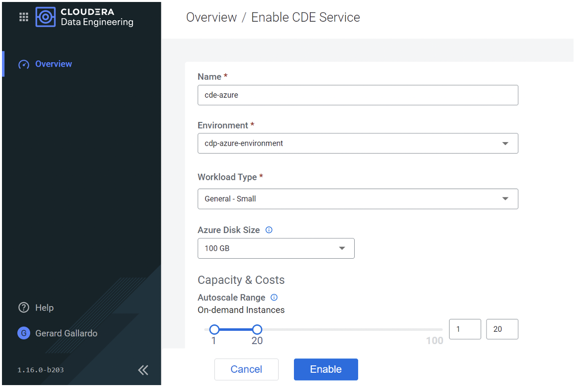Click the maximum instances input showing 20
Image resolution: width=577 pixels, height=392 pixels.
(502, 329)
